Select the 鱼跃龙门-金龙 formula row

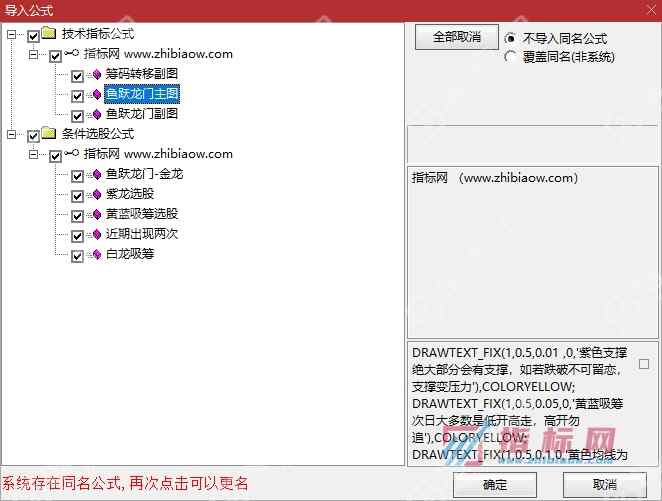tap(144, 173)
